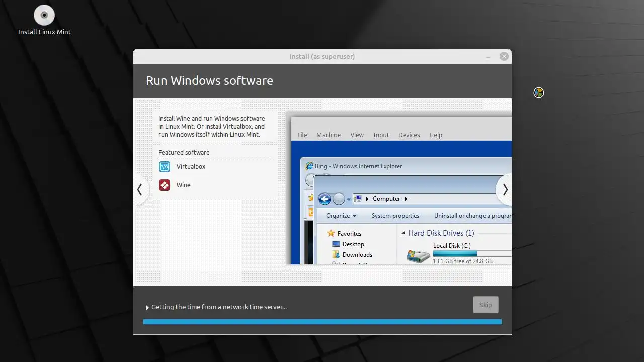The image size is (644, 362).
Task: Click the 'Bing - Windows Internet Explorer' title
Action: [x=359, y=166]
